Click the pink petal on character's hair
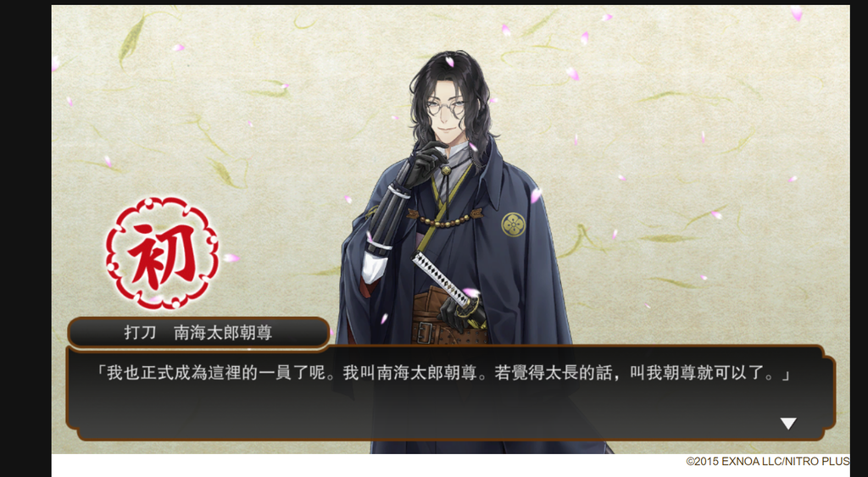 click(449, 61)
